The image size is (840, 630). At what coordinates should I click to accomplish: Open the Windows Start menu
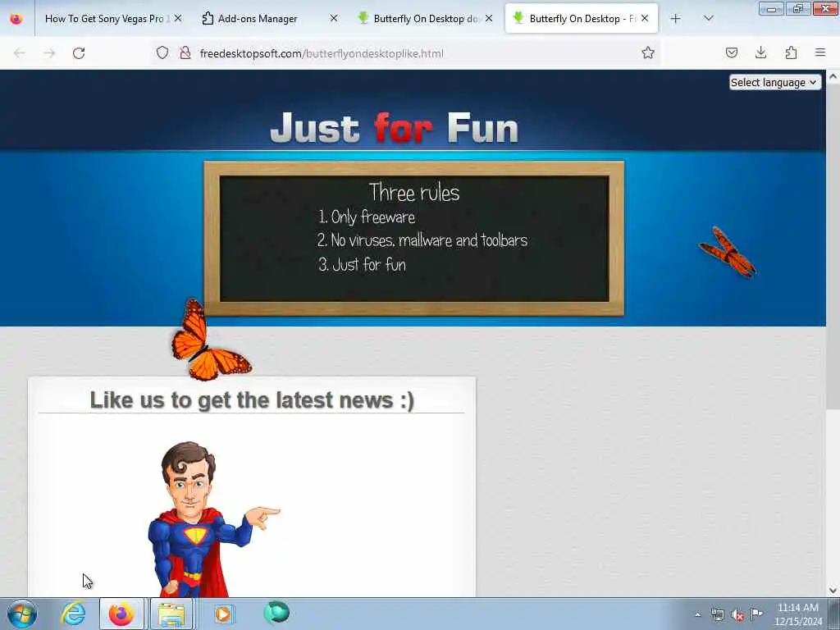(x=22, y=614)
